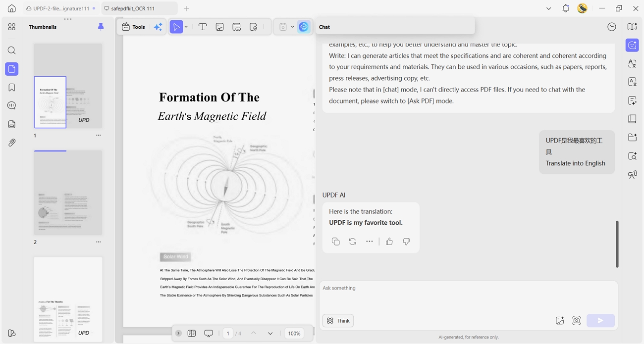
Task: Select page 2 thumbnail
Action: [68, 193]
